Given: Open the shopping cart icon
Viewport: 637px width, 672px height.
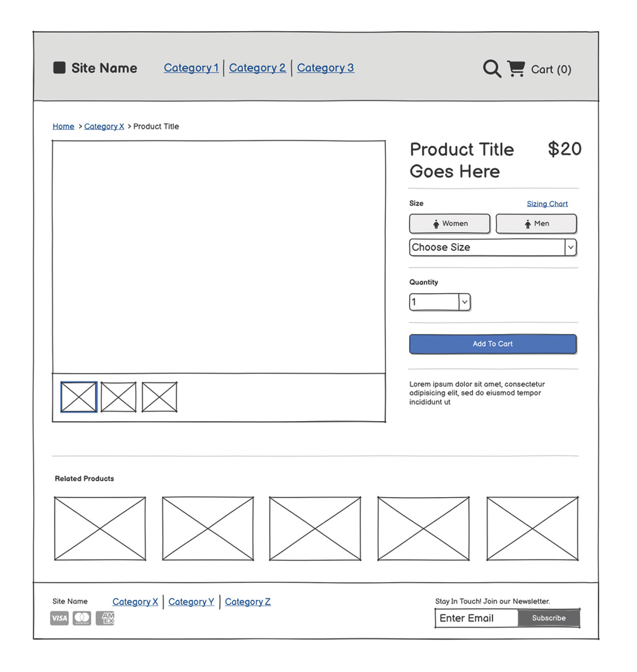Looking at the screenshot, I should point(516,68).
